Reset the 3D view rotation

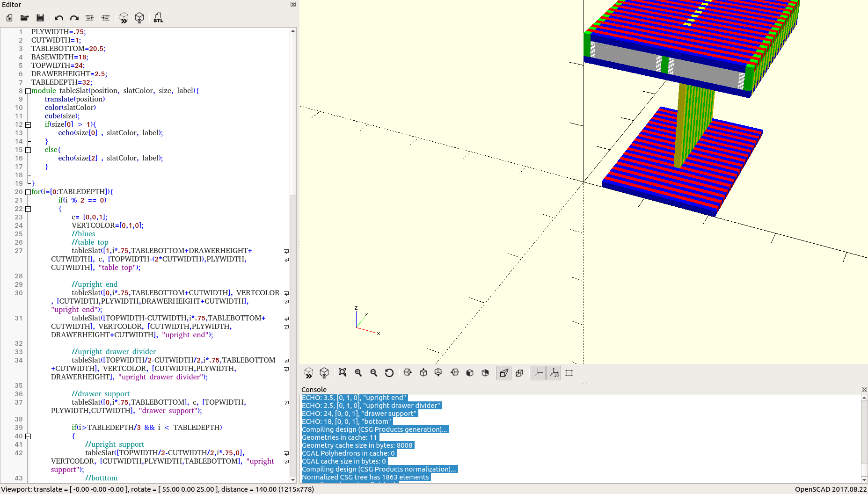[x=389, y=373]
